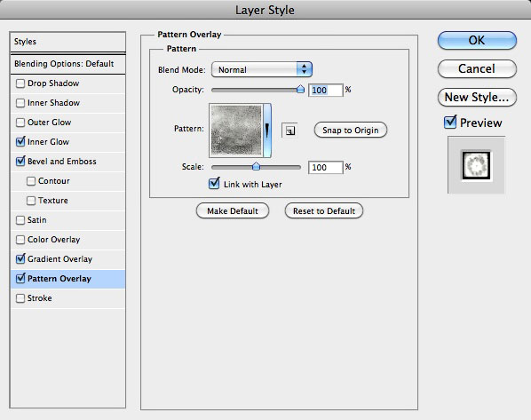The width and height of the screenshot is (531, 420).
Task: Select the Bevel and Emboss style label
Action: [x=61, y=162]
